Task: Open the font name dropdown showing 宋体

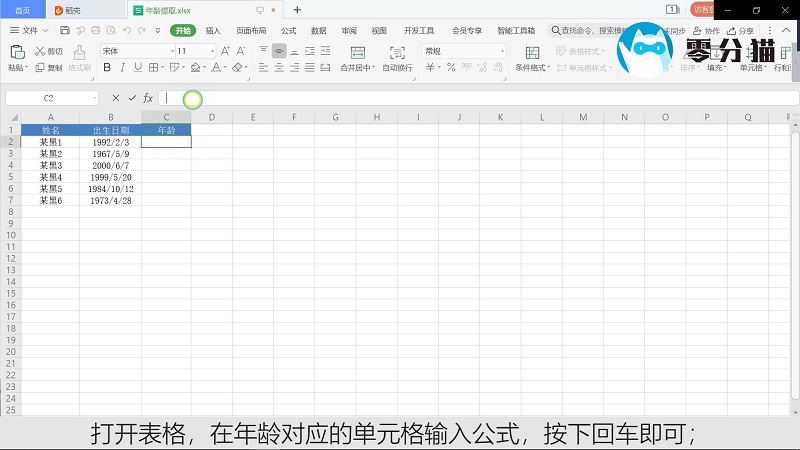Action: pos(135,51)
